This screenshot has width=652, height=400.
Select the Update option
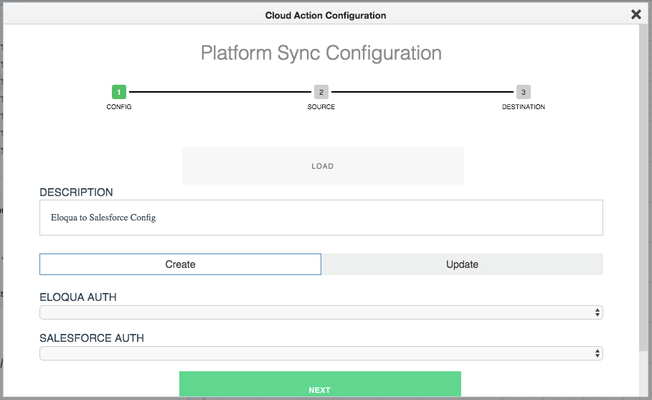tap(463, 264)
